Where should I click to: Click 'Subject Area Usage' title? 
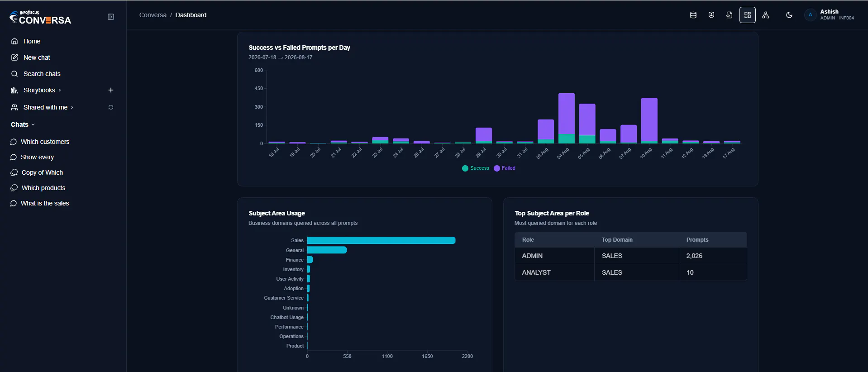pyautogui.click(x=277, y=213)
